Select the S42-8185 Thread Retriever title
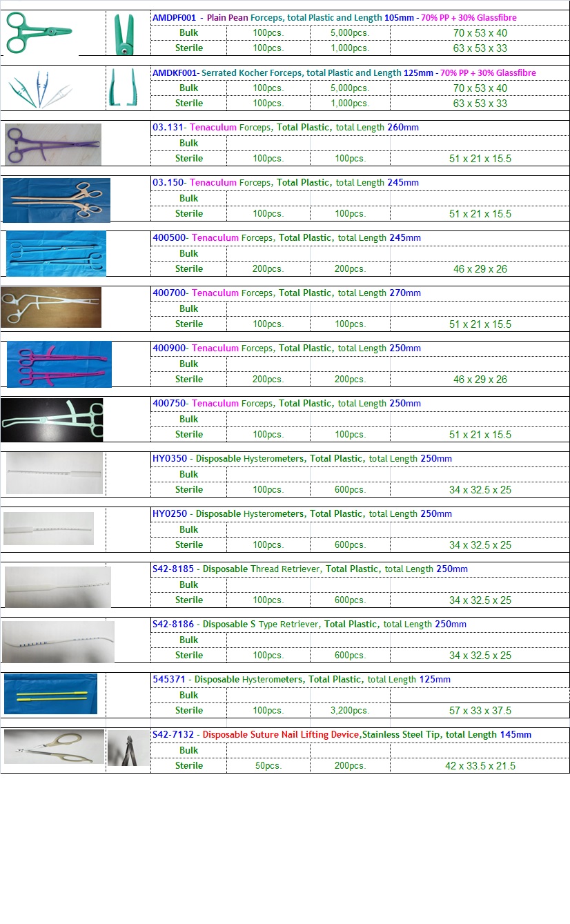Screen dimensions: 570x924 click(310, 569)
